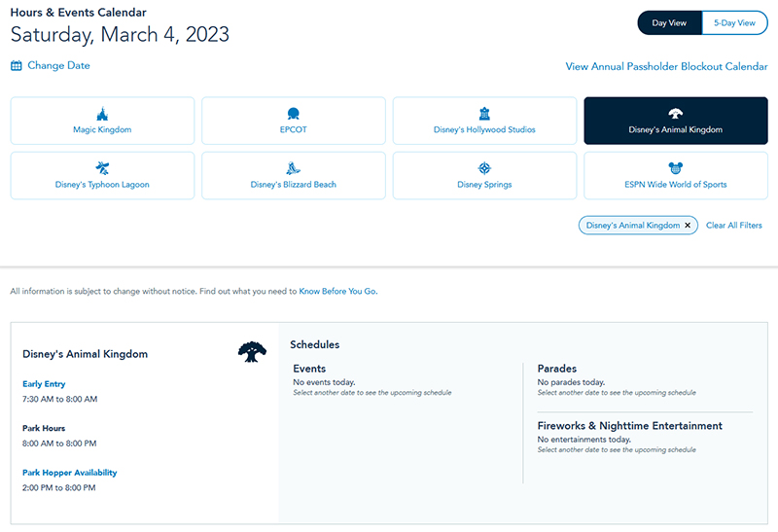Switch to 5-Day View
778x532 pixels.
click(735, 22)
